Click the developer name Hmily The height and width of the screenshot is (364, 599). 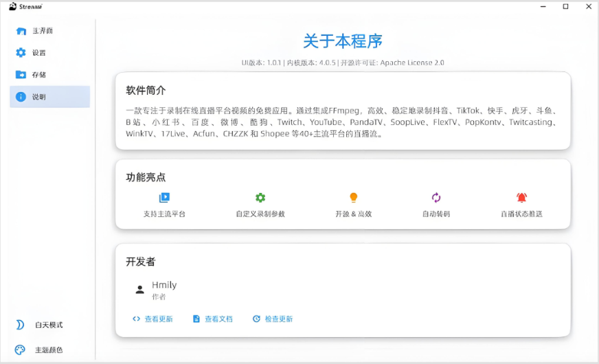(x=164, y=285)
